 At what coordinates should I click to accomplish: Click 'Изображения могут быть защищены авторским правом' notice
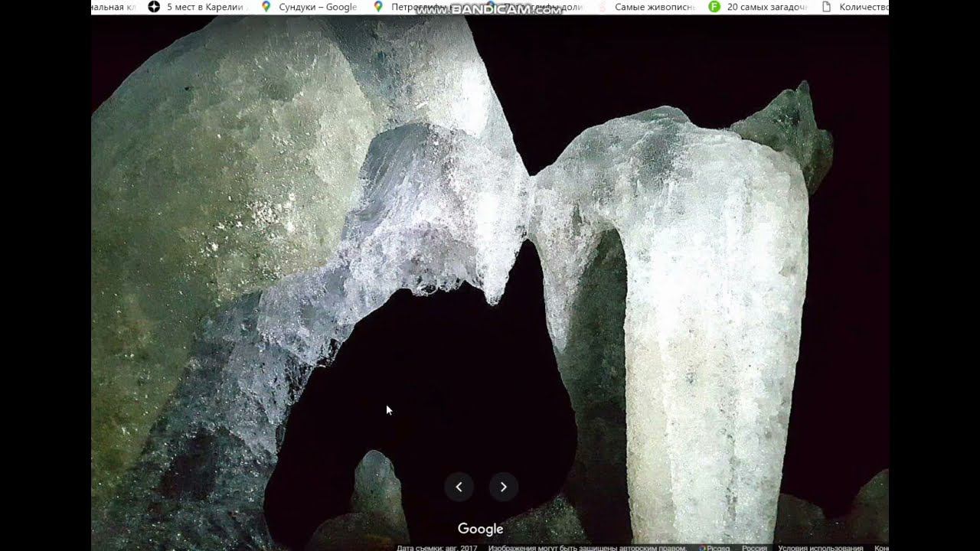pos(589,547)
